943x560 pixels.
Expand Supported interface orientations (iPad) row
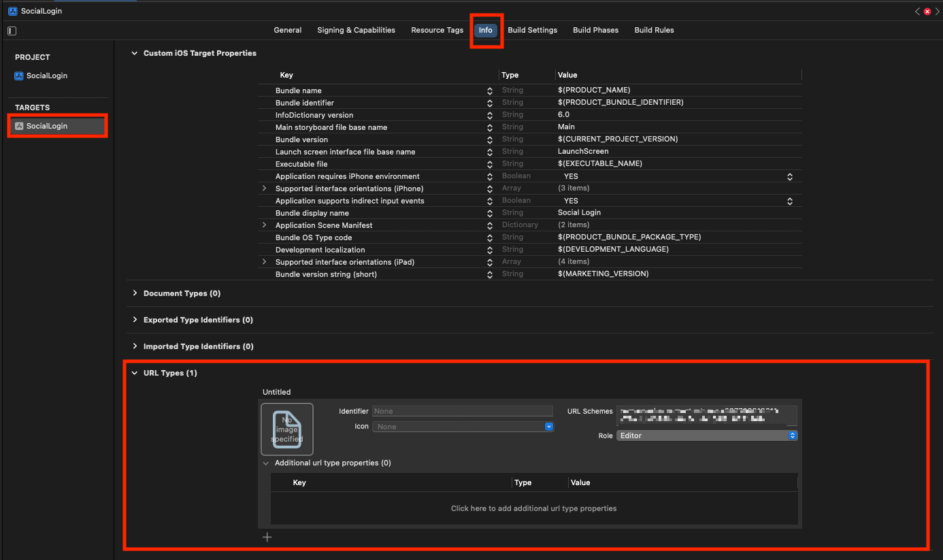(x=264, y=262)
